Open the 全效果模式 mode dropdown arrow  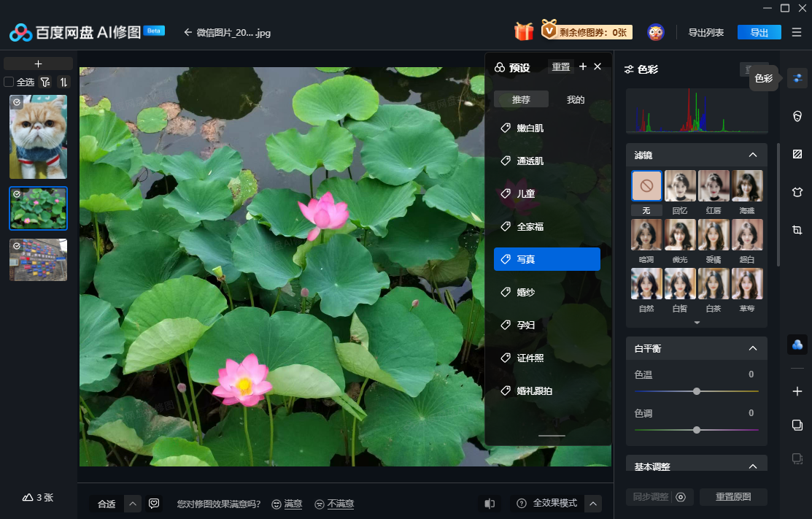pyautogui.click(x=593, y=503)
